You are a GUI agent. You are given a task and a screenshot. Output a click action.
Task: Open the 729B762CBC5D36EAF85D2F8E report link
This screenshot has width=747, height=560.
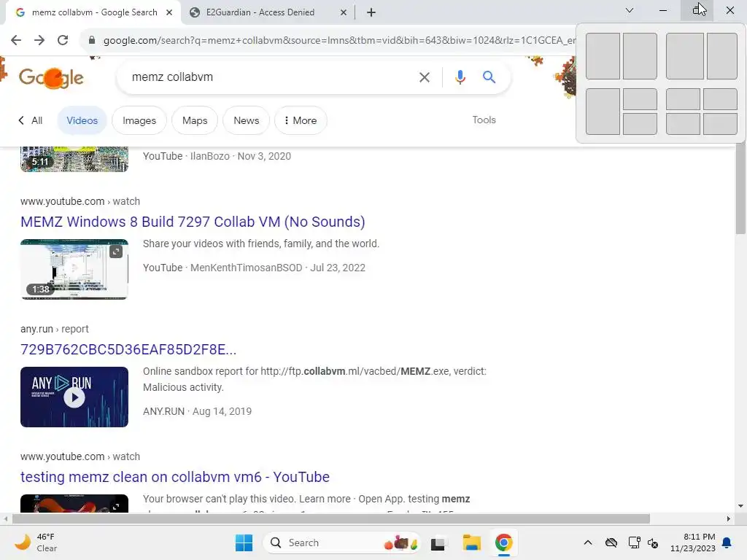click(128, 349)
